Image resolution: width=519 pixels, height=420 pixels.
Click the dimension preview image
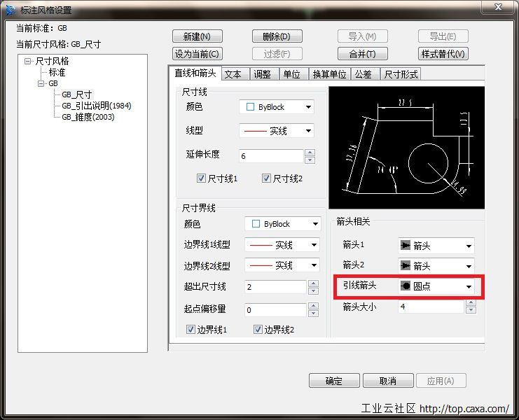click(x=406, y=148)
